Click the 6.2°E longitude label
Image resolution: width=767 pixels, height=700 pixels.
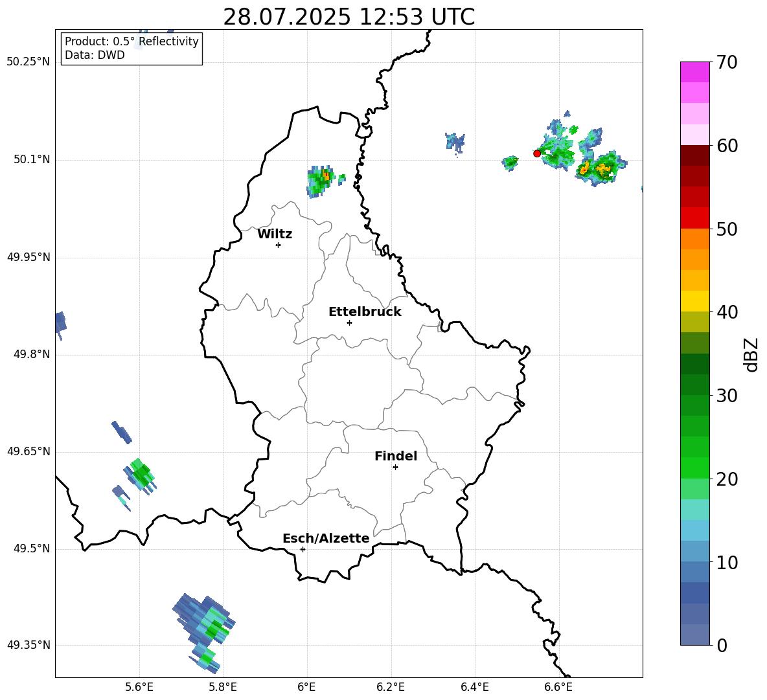coord(391,687)
